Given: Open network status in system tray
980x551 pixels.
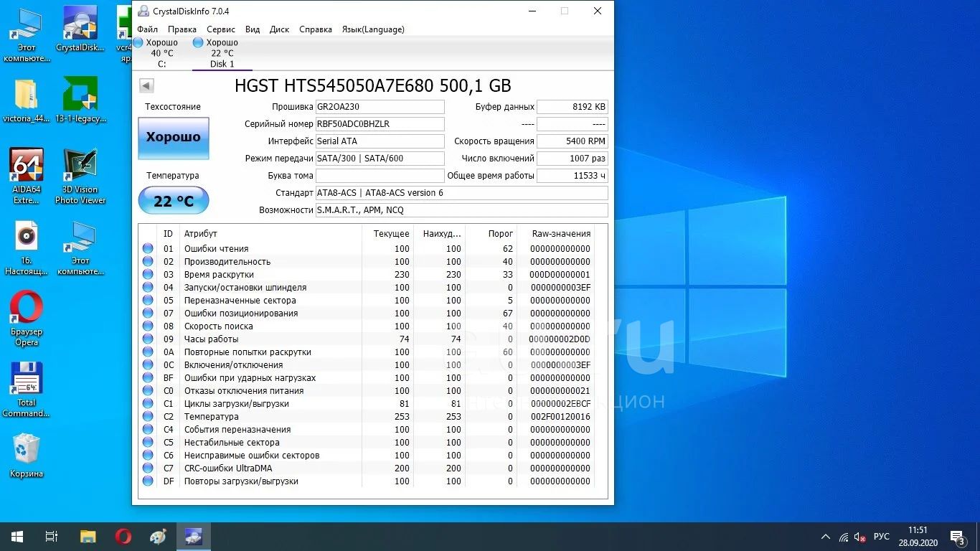Looking at the screenshot, I should (844, 537).
